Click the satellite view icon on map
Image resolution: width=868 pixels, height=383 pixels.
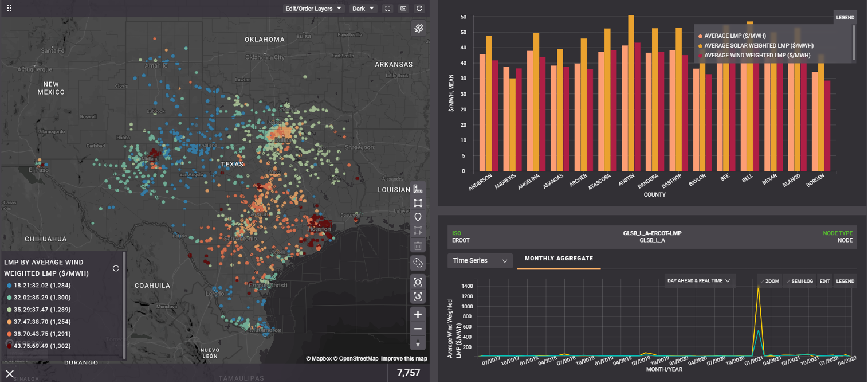[x=419, y=29]
